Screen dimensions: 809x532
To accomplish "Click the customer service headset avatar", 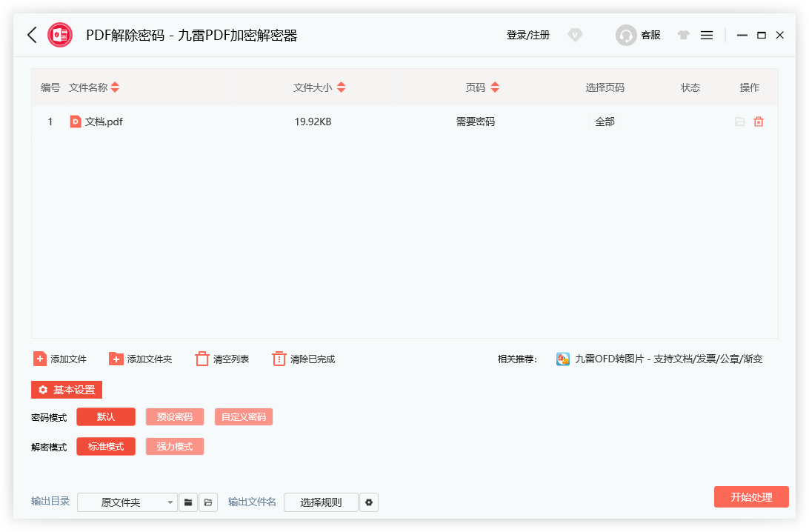I will [x=626, y=35].
